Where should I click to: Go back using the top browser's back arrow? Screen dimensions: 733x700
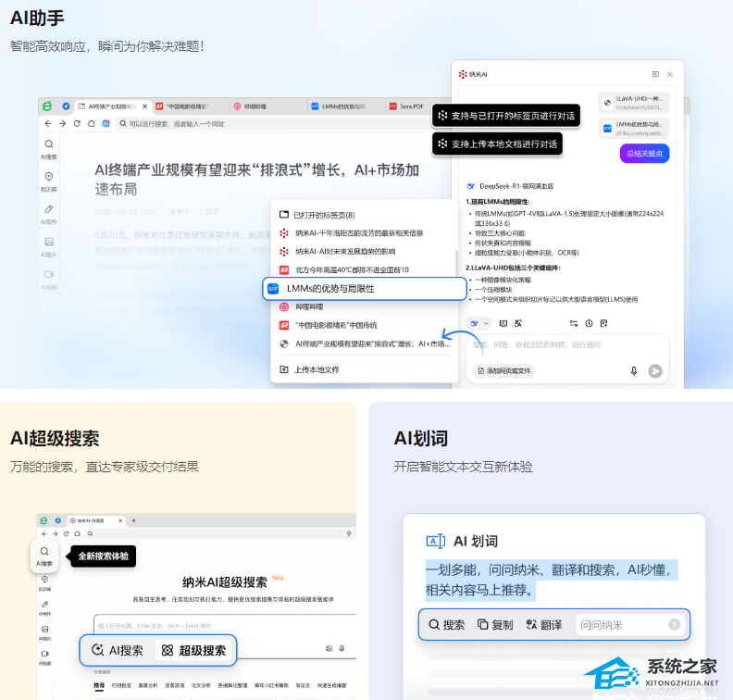48,123
